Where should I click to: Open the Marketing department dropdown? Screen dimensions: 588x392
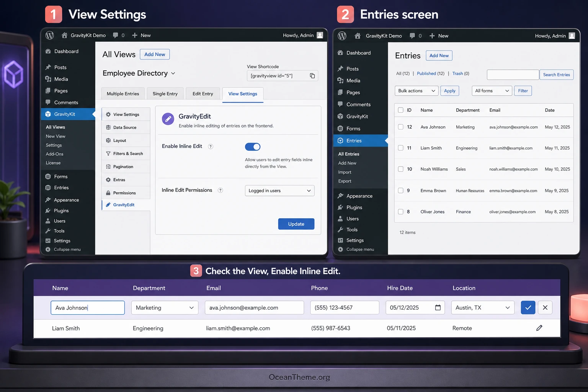(x=165, y=308)
